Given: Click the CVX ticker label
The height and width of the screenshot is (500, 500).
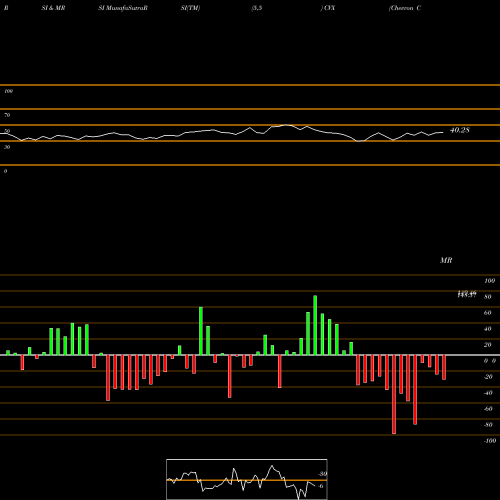Looking at the screenshot, I should [329, 8].
